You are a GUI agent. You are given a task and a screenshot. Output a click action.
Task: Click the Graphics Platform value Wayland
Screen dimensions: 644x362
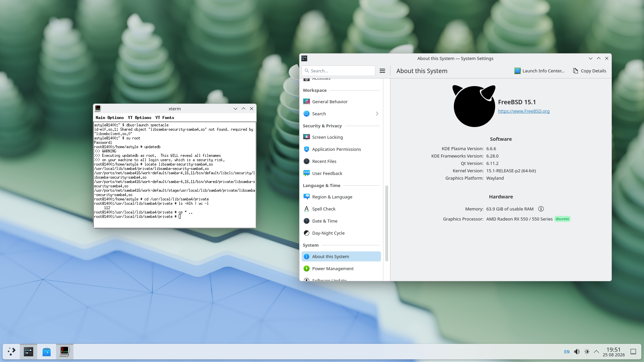495,178
